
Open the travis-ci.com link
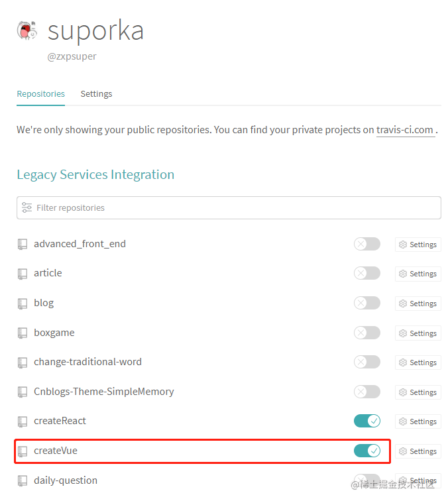405,130
